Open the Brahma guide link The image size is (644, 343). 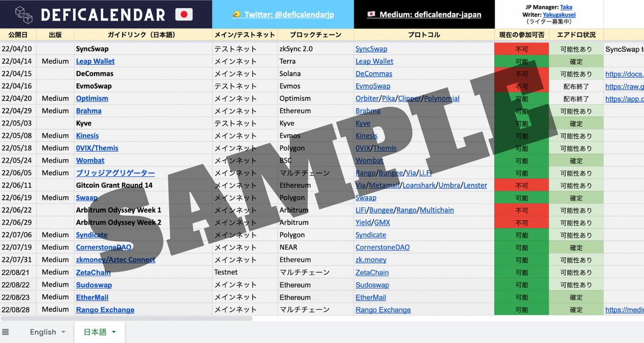pos(89,111)
